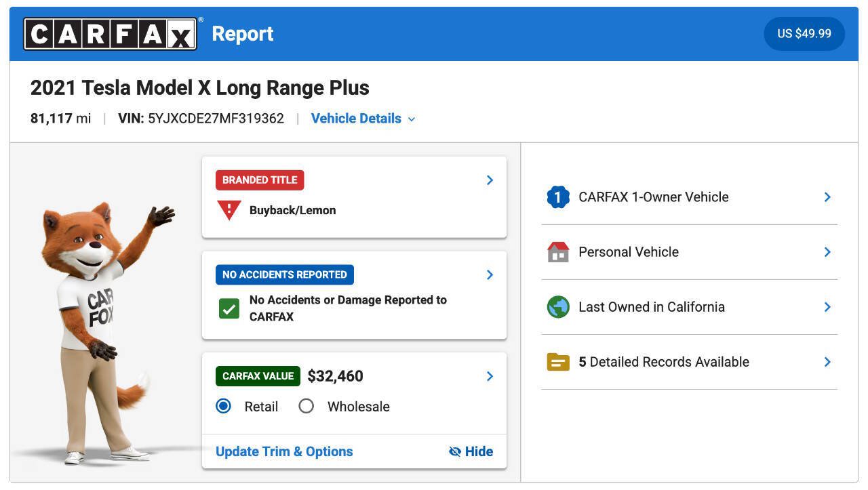868x490 pixels.
Task: Click the red Buyback/Lemon warning triangle icon
Action: point(229,210)
